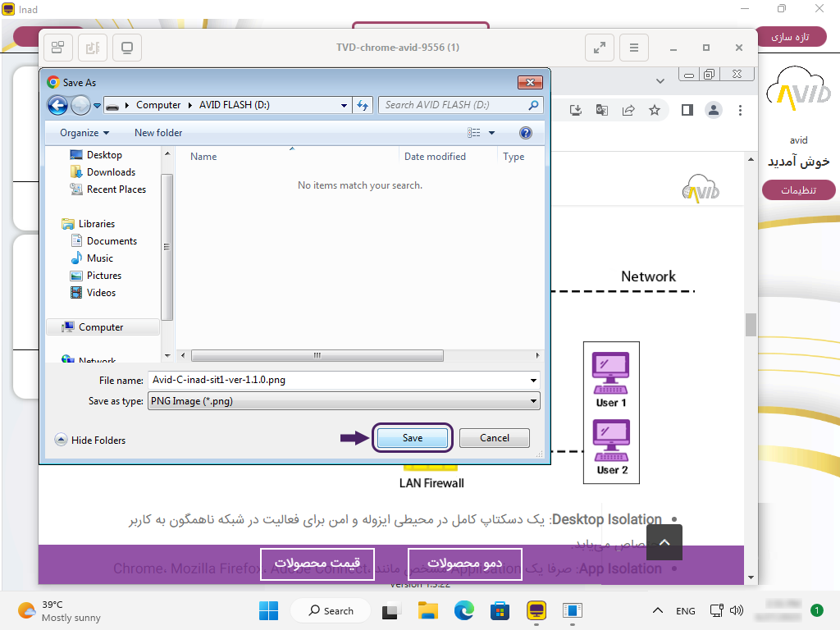Click the TVD monitor icon in toolbar
Image resolution: width=840 pixels, height=630 pixels.
click(127, 48)
